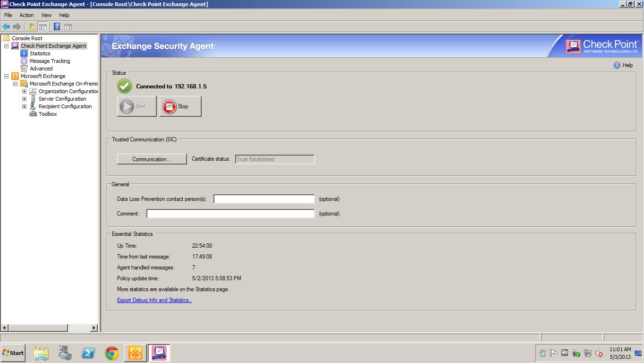Screen dimensions: 644x363
Task: Click the 'Connected to 192.168.1.5' status text
Action: point(171,86)
